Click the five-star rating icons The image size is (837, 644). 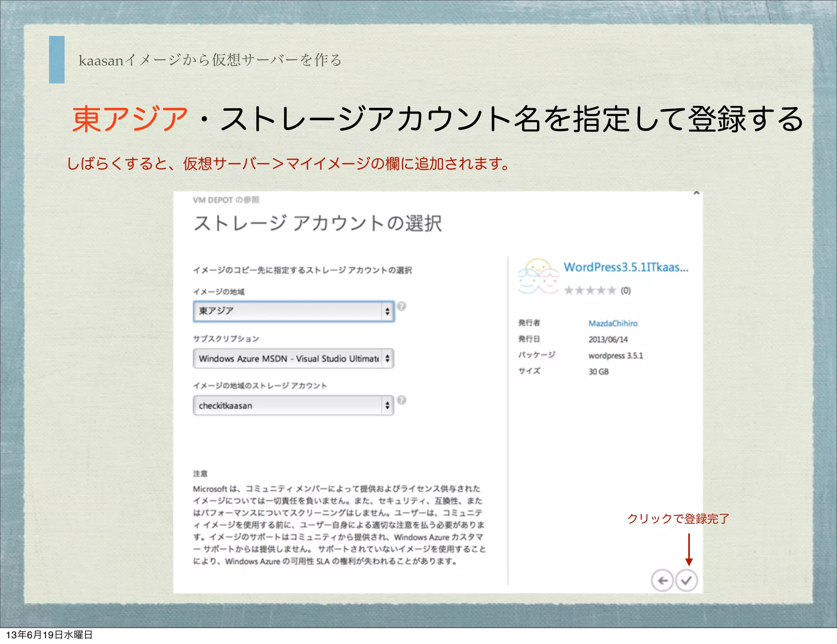point(590,291)
